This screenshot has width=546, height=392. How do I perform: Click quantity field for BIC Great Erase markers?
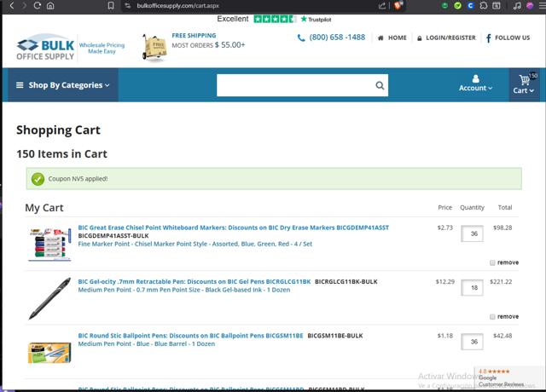(x=472, y=233)
